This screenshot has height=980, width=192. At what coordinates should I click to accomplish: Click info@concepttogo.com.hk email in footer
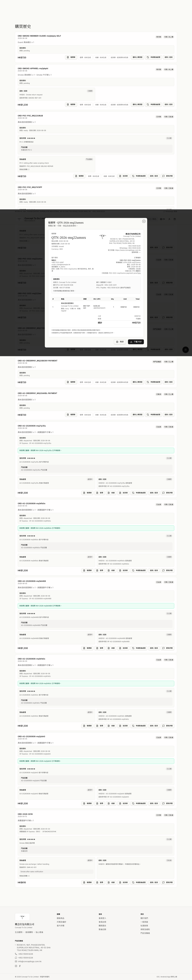pyautogui.click(x=30, y=961)
